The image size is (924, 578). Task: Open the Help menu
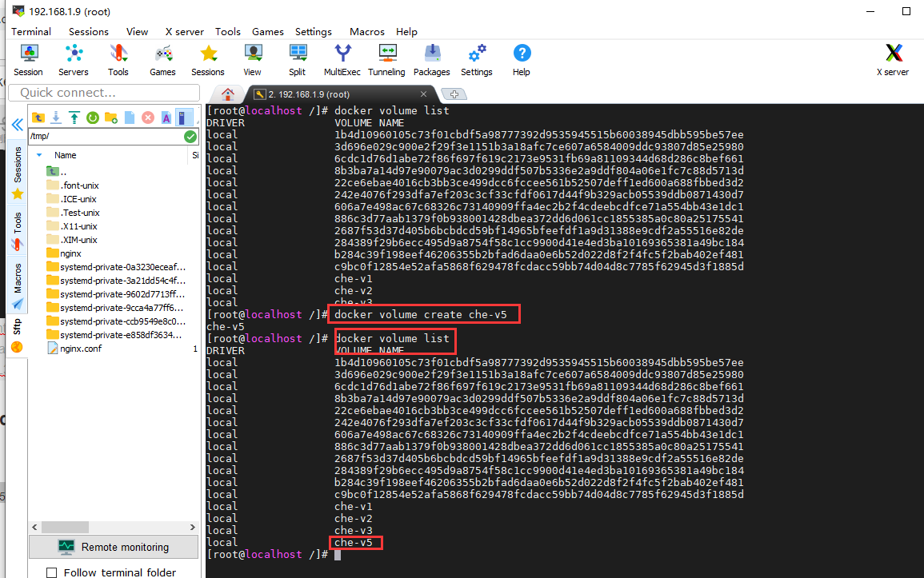pyautogui.click(x=406, y=32)
